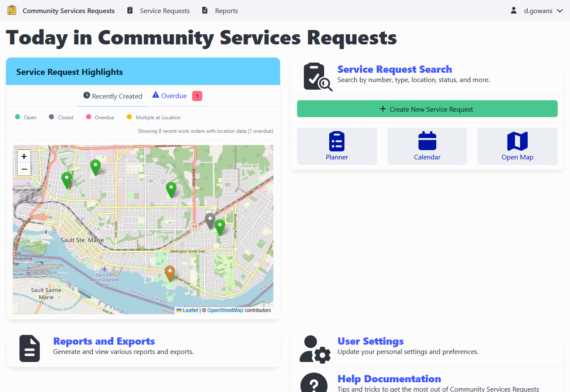Click 'Generate and view various reports' text
Screen dimensions: 570x392
click(x=123, y=352)
